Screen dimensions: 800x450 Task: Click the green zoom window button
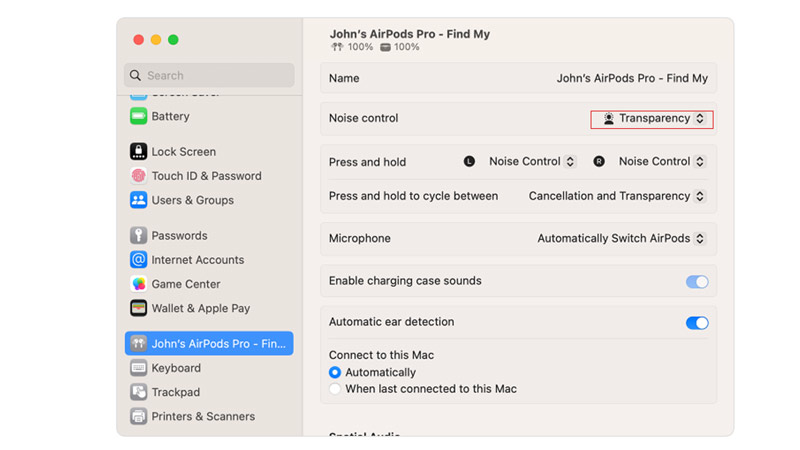click(173, 40)
